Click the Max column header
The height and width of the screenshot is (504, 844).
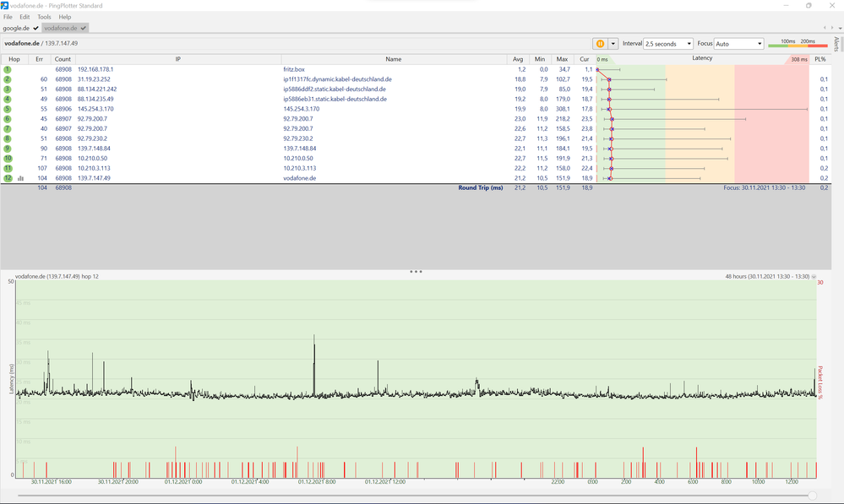(562, 59)
